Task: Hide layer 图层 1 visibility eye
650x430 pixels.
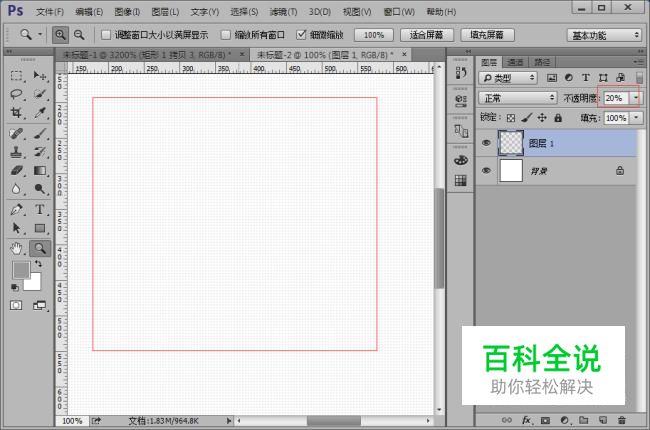Action: coord(486,143)
